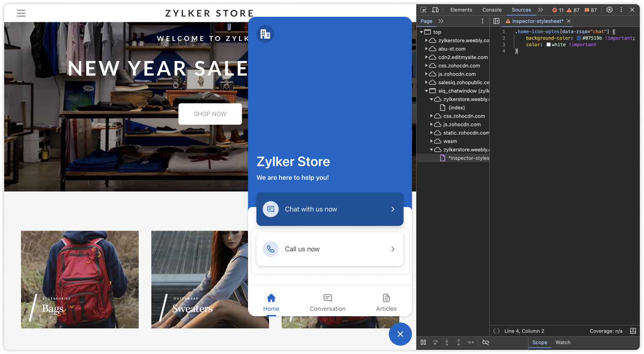This screenshot has height=354, width=644.
Task: Open the DevTools customize three-dot menu
Action: [x=621, y=10]
